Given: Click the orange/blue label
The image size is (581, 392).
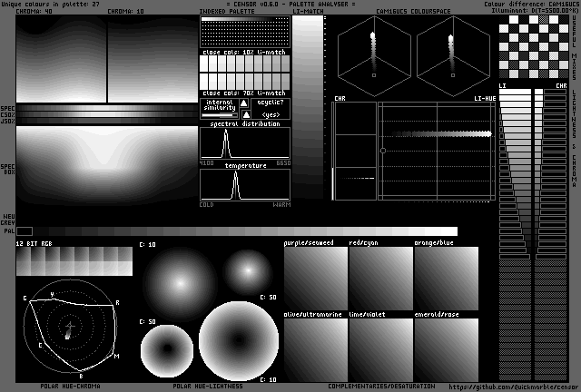Looking at the screenshot, I should 434,243.
